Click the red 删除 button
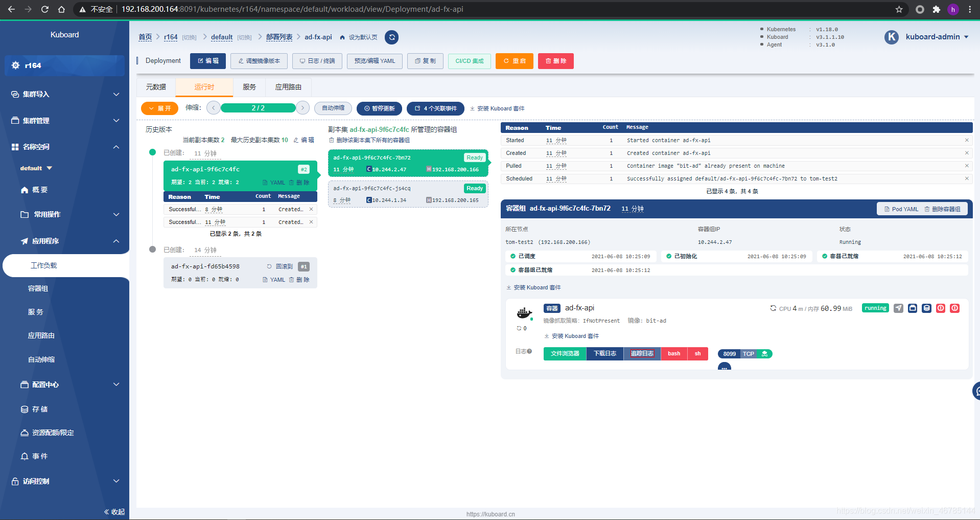The height and width of the screenshot is (520, 980). 556,61
